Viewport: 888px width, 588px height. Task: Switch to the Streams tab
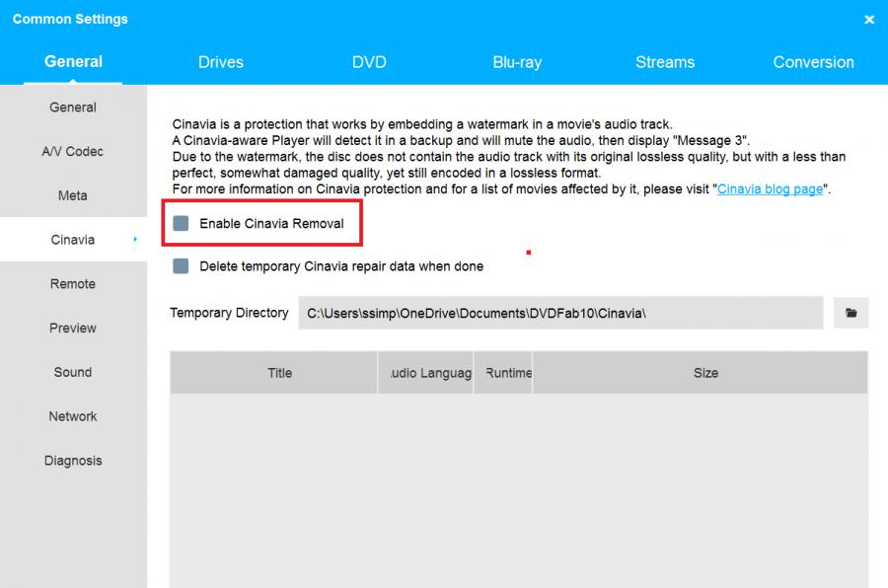tap(665, 62)
